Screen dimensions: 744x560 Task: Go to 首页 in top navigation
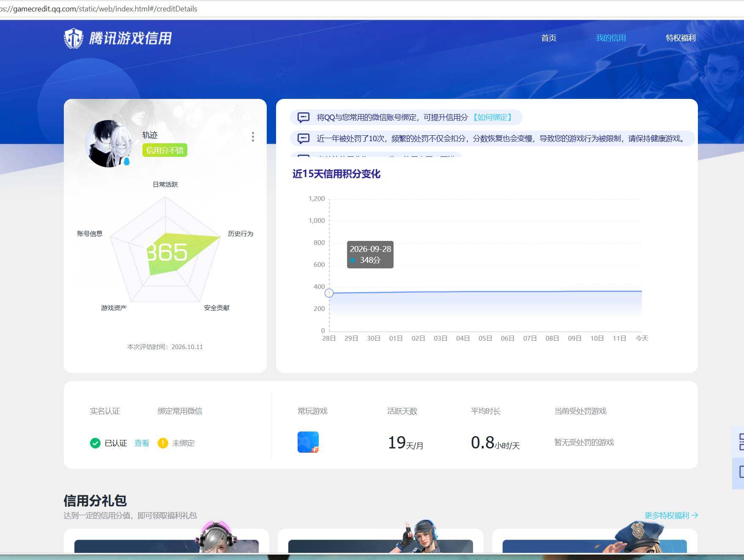pos(549,38)
